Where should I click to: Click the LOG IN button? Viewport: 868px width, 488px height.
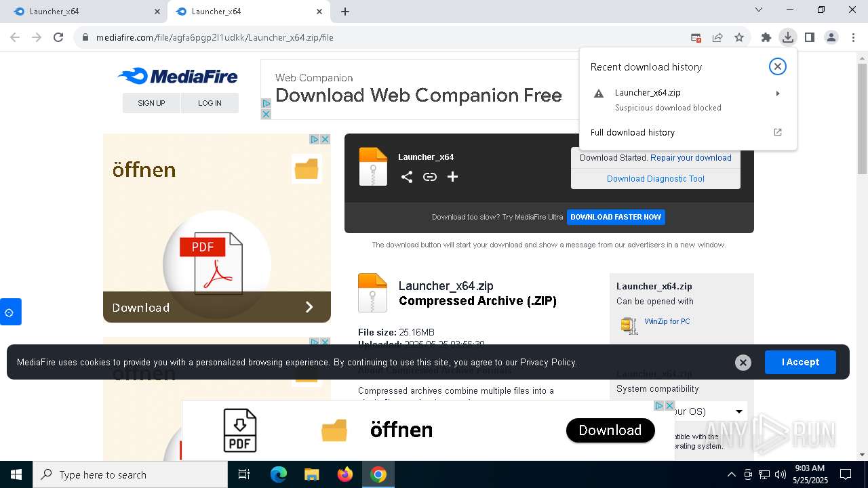tap(210, 103)
